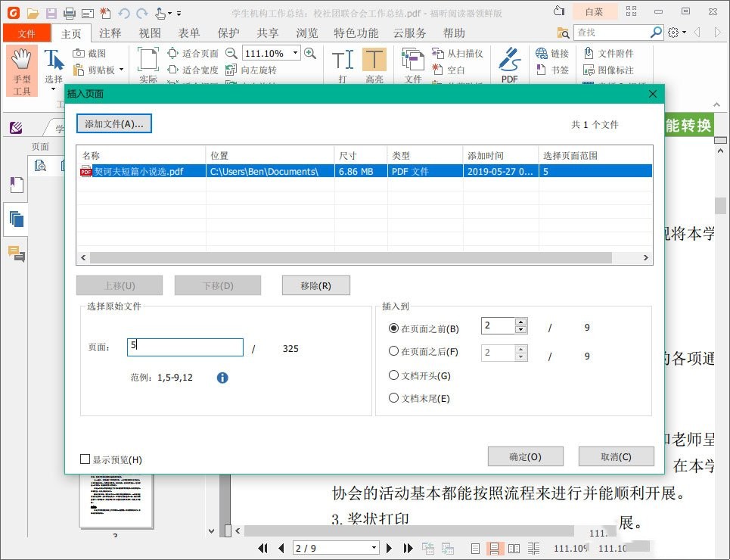
Task: Click the Remove button
Action: click(x=315, y=285)
